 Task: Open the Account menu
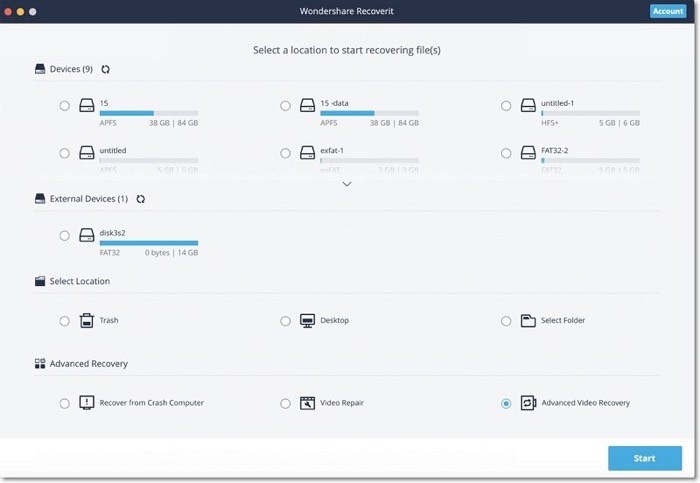[668, 11]
